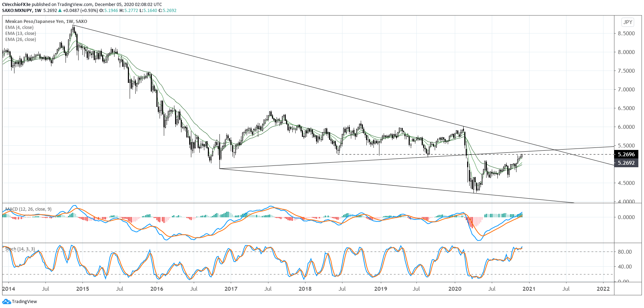Click the 2018 label on time axis
644x308 pixels.
305,289
